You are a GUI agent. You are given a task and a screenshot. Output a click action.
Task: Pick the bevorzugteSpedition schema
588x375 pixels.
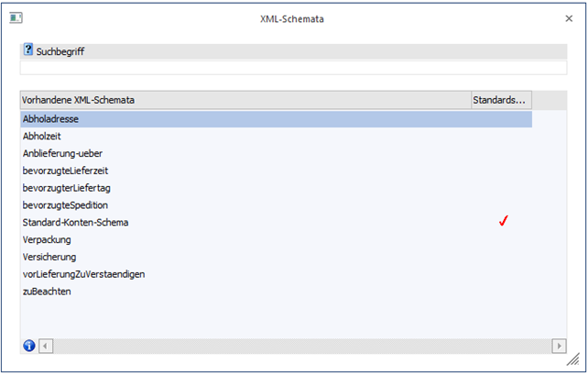pos(65,204)
